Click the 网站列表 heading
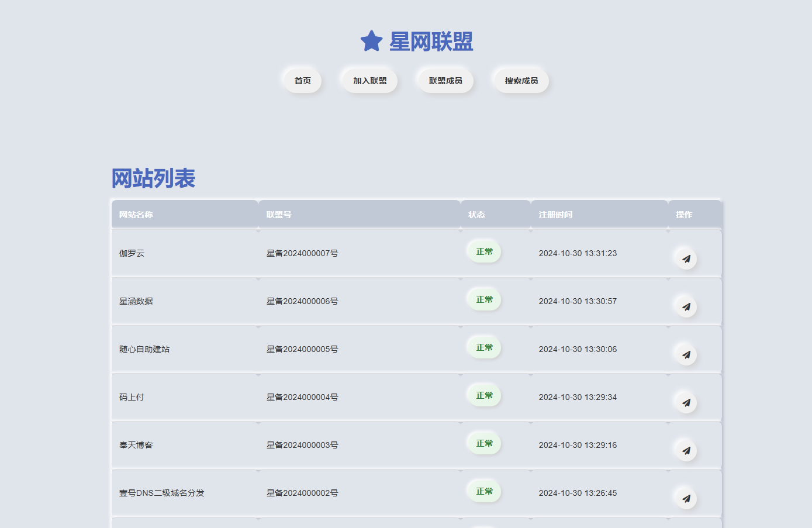 (x=153, y=178)
